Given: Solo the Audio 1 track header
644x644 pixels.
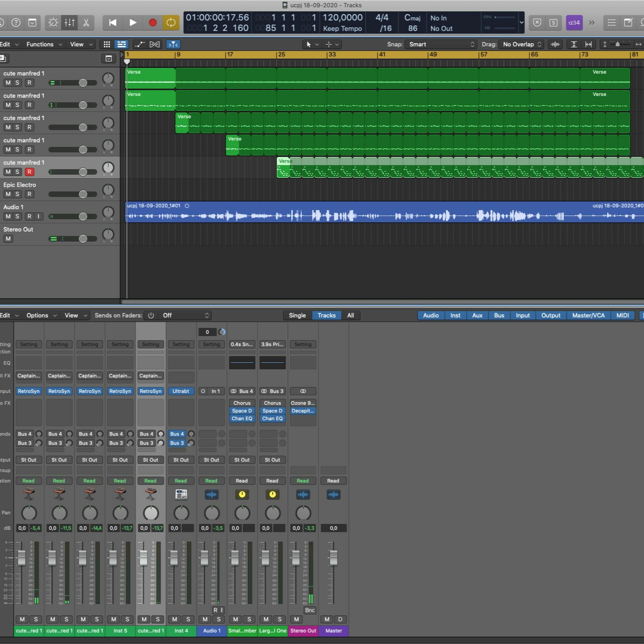Looking at the screenshot, I should [17, 216].
